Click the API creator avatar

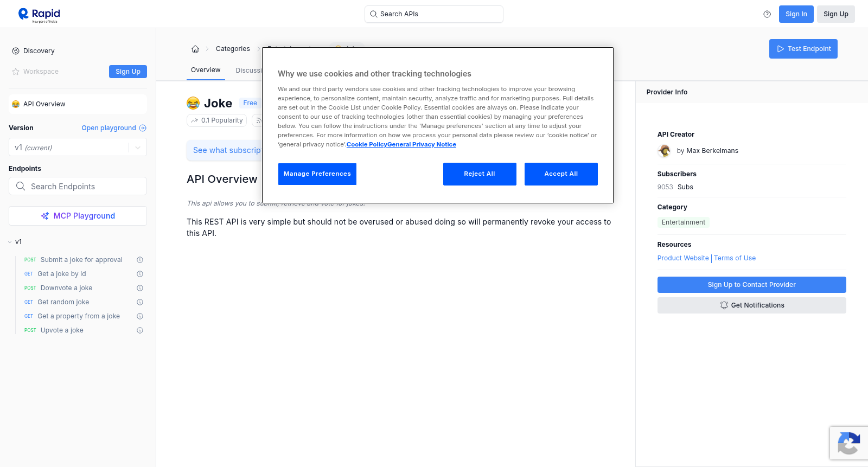point(664,151)
